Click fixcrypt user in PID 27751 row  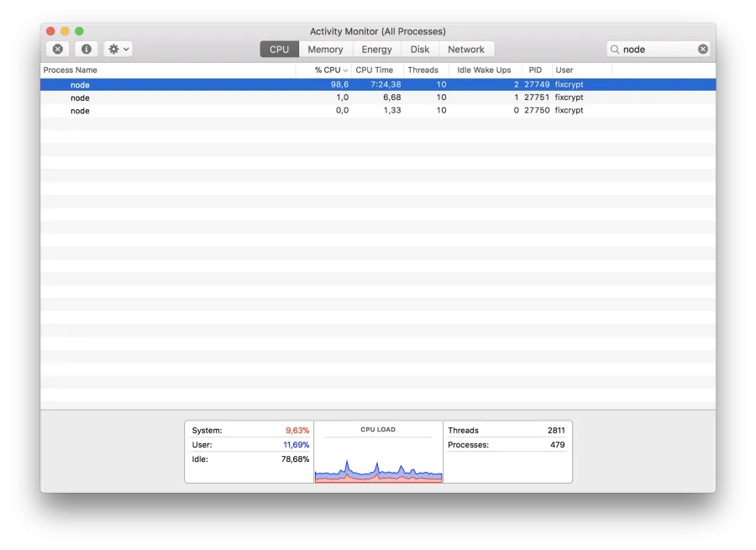click(x=569, y=97)
